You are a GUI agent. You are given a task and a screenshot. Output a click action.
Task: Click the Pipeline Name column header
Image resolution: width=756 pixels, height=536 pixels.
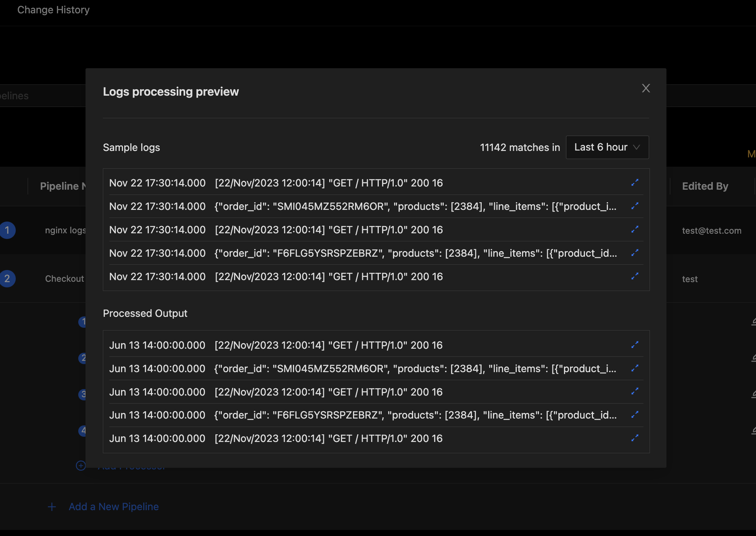tap(63, 186)
